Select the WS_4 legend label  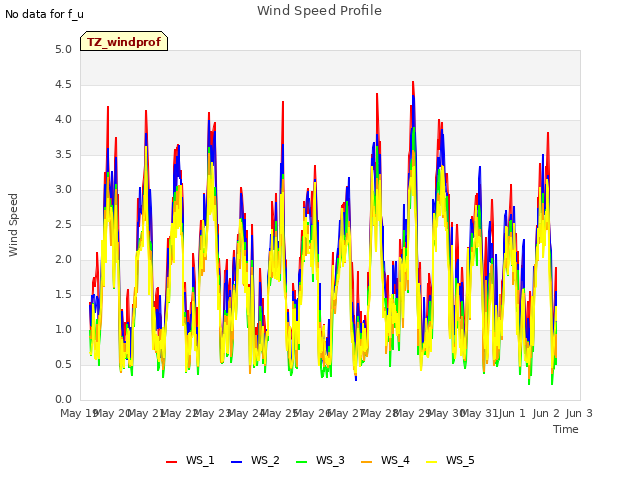[x=395, y=460]
